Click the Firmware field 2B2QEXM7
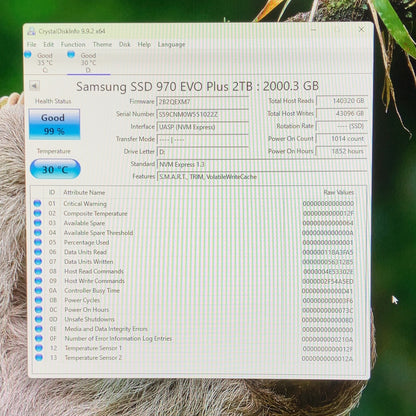 tap(202, 102)
